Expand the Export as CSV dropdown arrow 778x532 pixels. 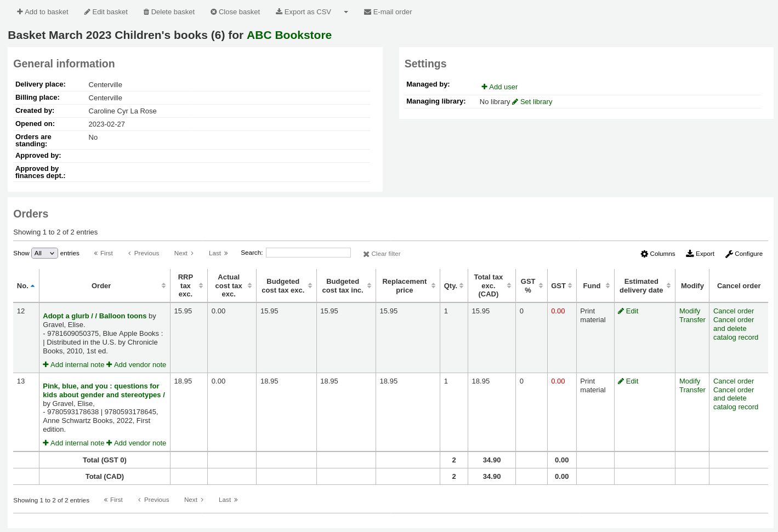tap(346, 12)
